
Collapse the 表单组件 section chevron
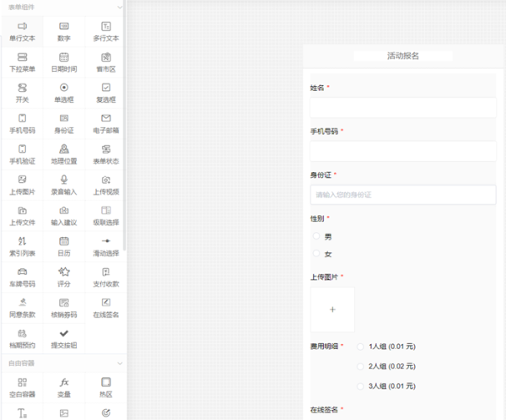(120, 7)
